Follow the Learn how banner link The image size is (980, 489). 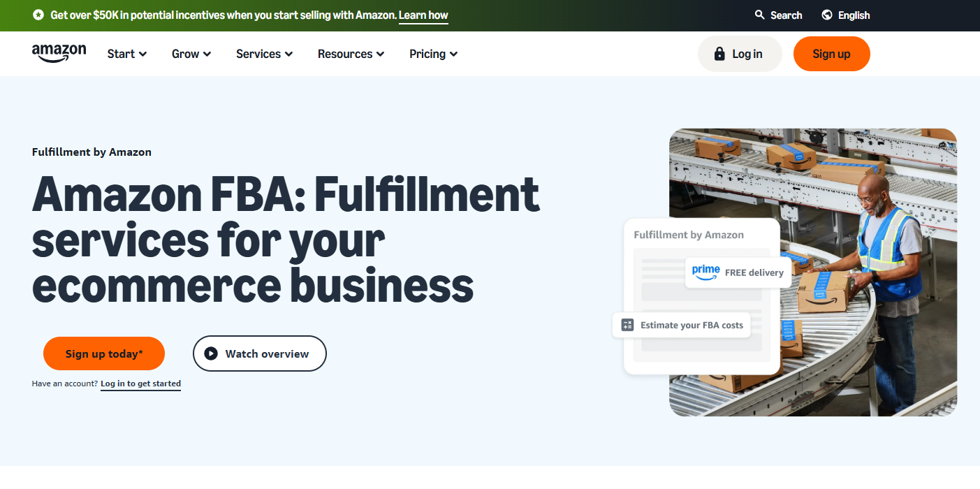(x=423, y=15)
